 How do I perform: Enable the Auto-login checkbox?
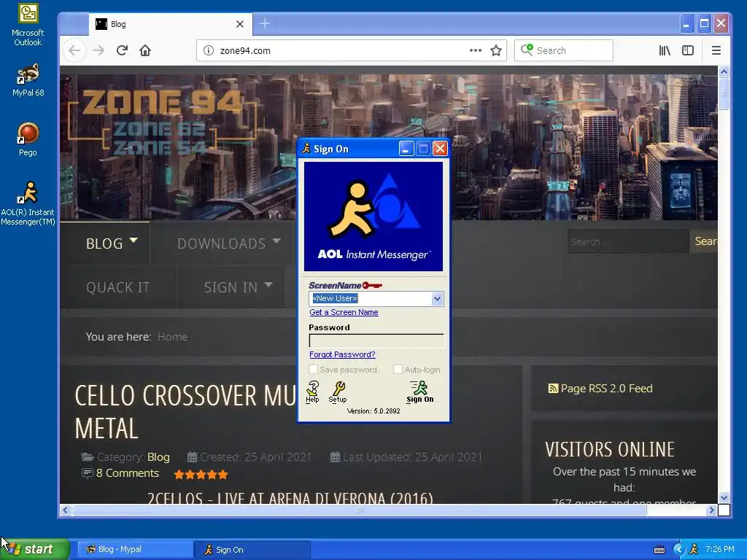pyautogui.click(x=398, y=370)
